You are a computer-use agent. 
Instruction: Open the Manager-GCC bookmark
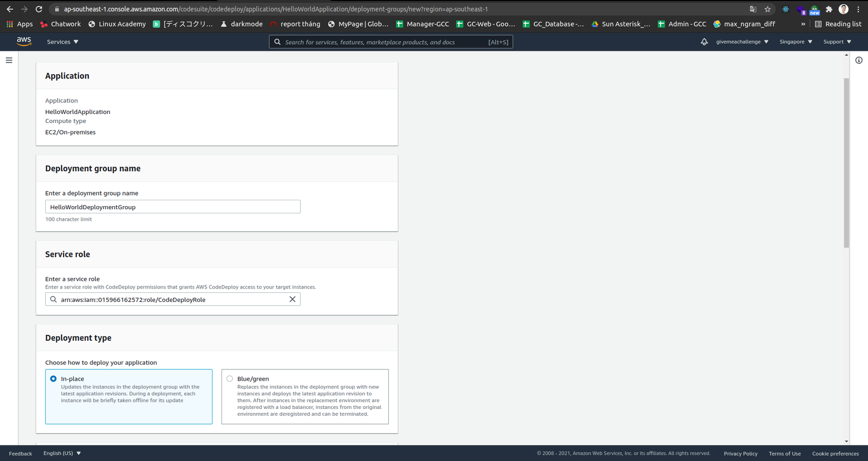pos(422,24)
